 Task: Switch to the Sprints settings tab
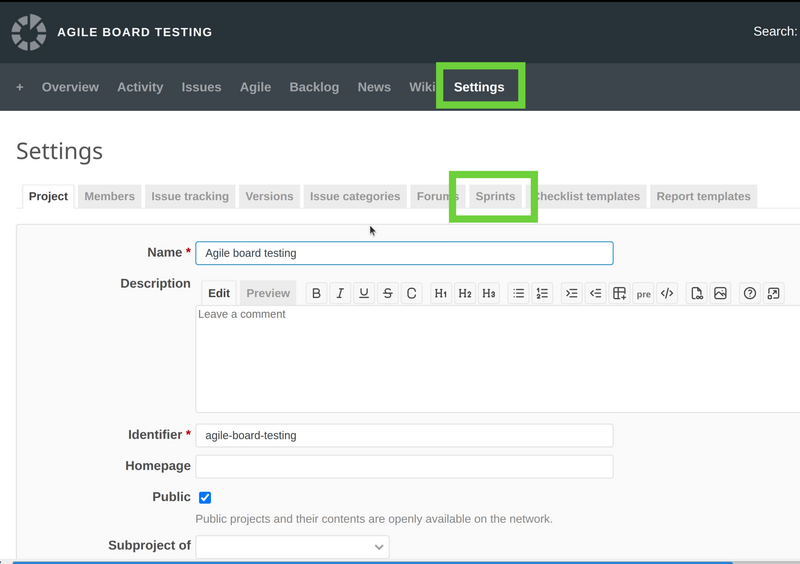tap(495, 196)
